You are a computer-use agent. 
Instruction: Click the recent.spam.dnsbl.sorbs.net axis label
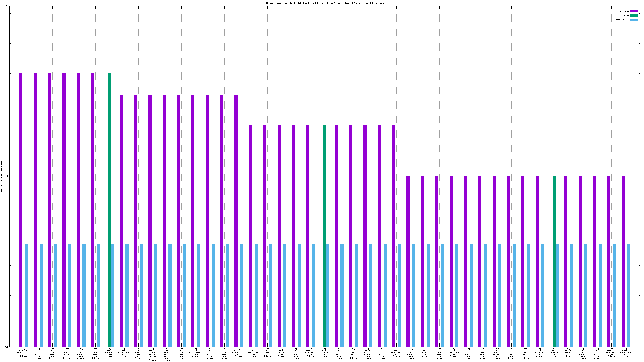click(153, 354)
